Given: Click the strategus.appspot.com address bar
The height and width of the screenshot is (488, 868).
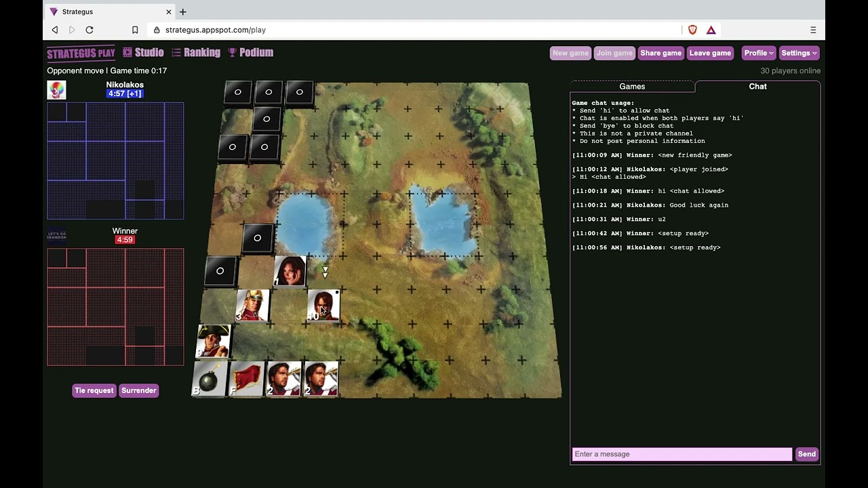Looking at the screenshot, I should tap(414, 30).
